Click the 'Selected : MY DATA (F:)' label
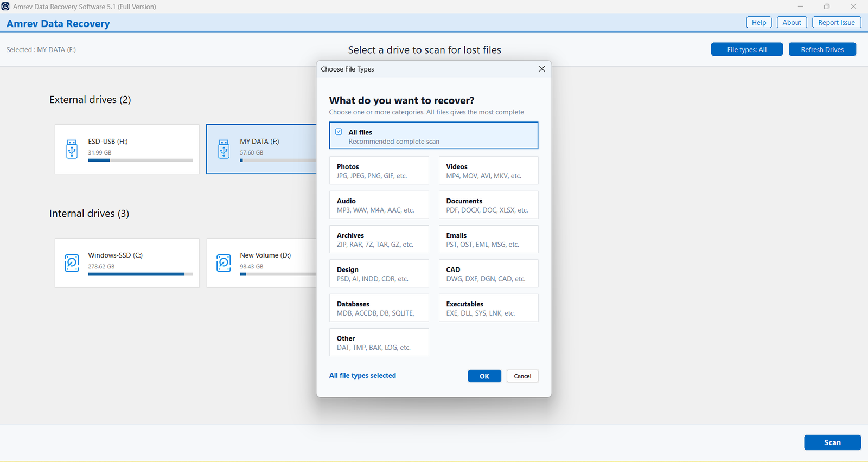The height and width of the screenshot is (462, 868). (x=41, y=49)
